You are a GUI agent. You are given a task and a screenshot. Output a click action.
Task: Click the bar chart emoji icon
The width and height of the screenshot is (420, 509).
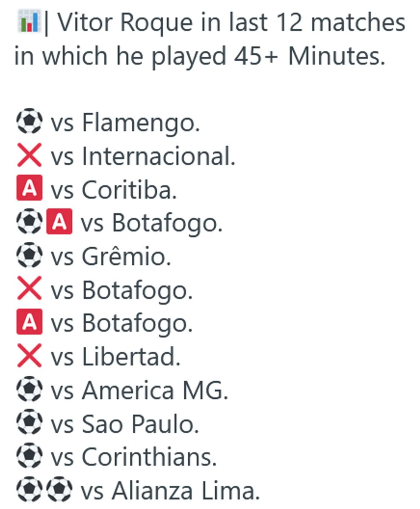(29, 22)
